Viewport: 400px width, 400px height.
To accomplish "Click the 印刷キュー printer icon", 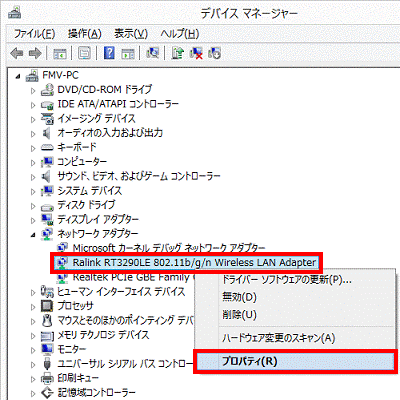I will (x=47, y=378).
